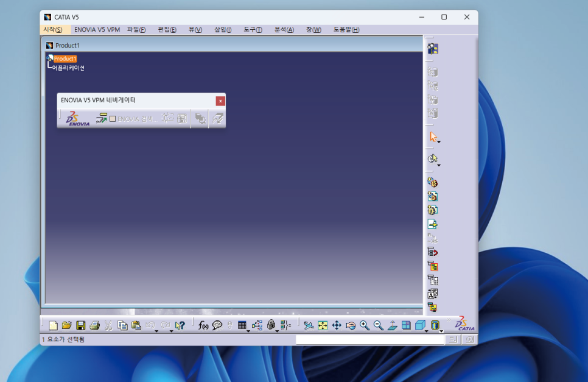Select the Pan arrows tool
Image resolution: width=588 pixels, height=382 pixels.
coord(337,325)
